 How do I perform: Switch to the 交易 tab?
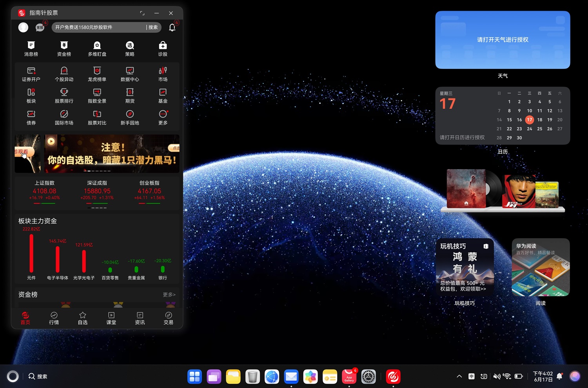[x=169, y=318]
